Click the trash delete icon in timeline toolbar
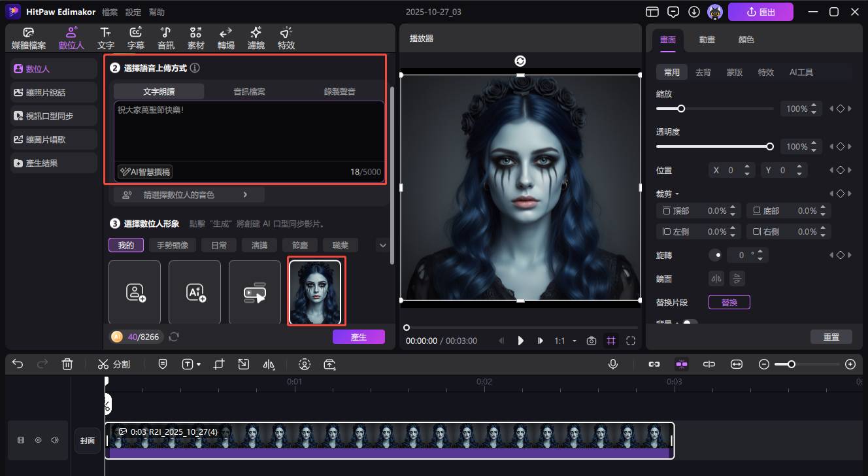868x476 pixels. tap(67, 364)
